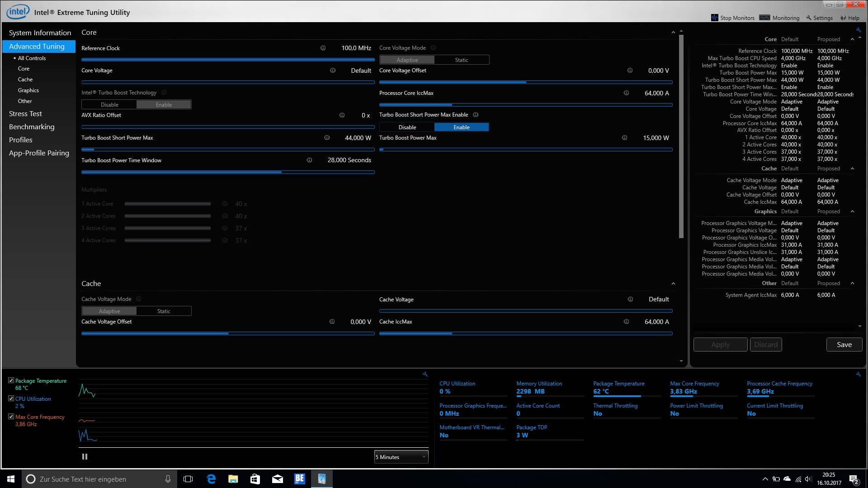Viewport: 868px width, 488px height.
Task: Uncheck the Package Temperature checkbox
Action: coord(11,380)
